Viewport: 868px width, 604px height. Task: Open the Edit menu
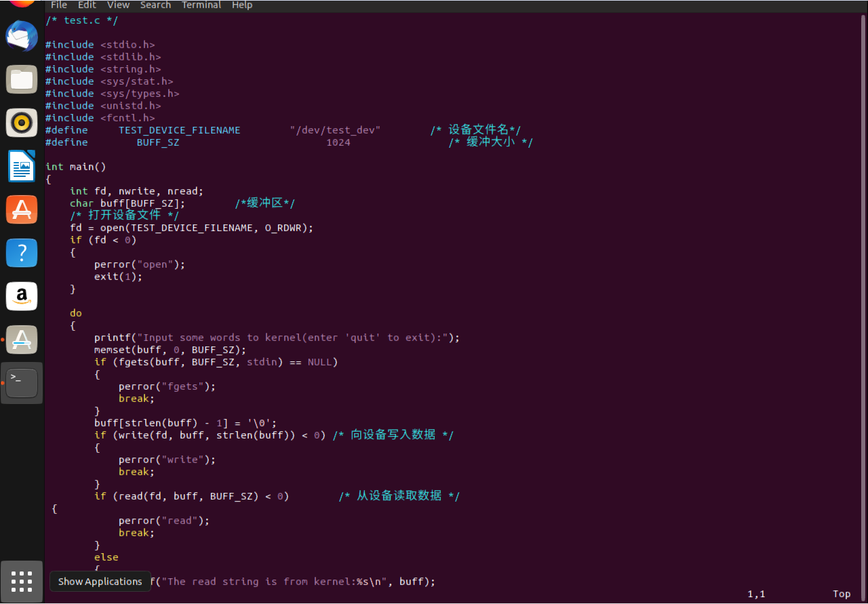coord(87,5)
